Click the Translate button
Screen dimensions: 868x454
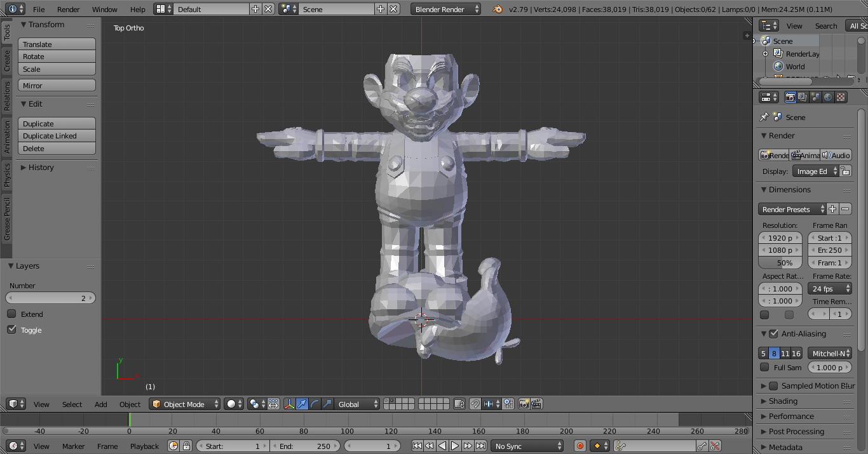57,44
